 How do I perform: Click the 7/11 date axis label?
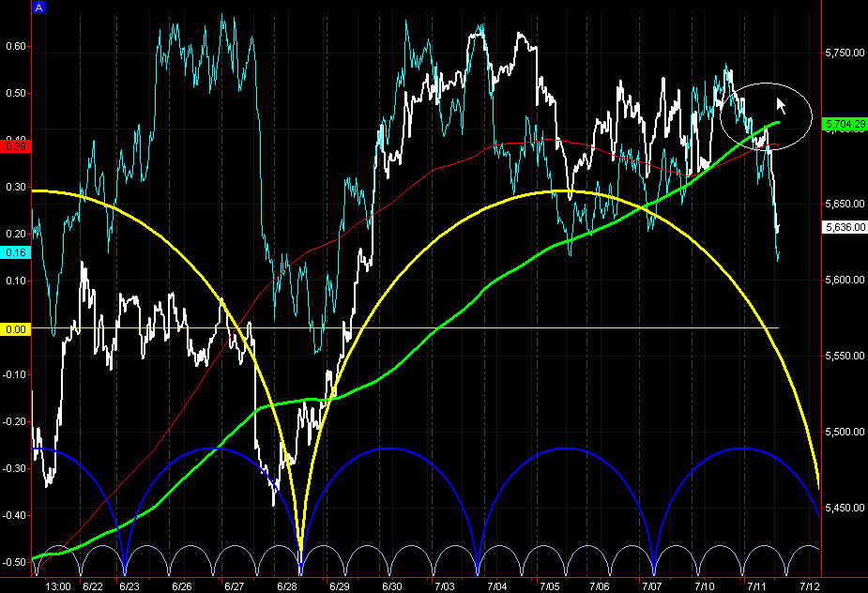(x=757, y=586)
